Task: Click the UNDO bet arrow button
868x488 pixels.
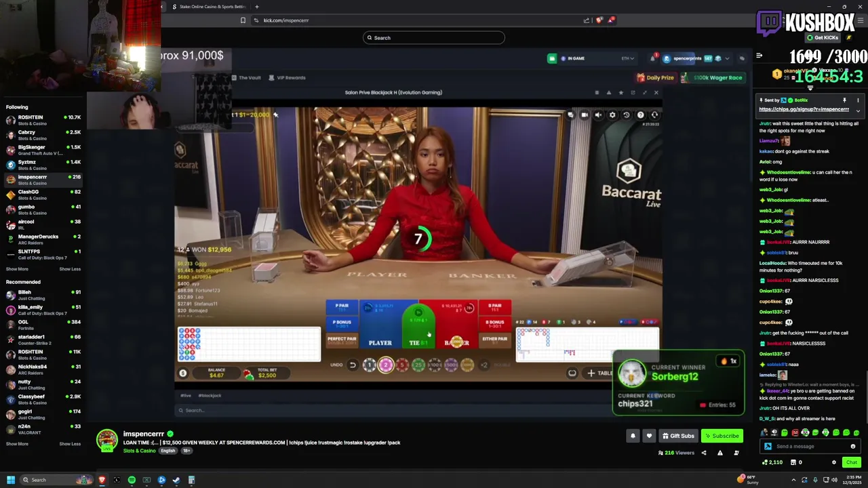Action: coord(352,365)
